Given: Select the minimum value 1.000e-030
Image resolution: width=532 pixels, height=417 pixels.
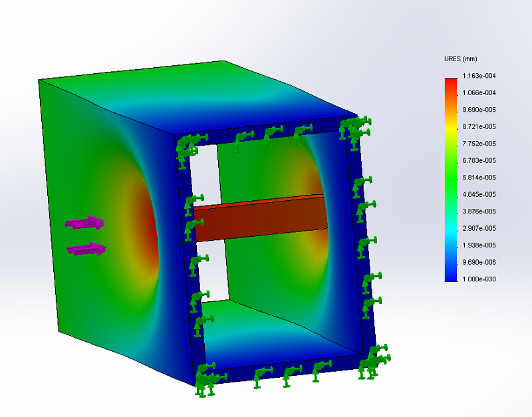Looking at the screenshot, I should pyautogui.click(x=479, y=279).
